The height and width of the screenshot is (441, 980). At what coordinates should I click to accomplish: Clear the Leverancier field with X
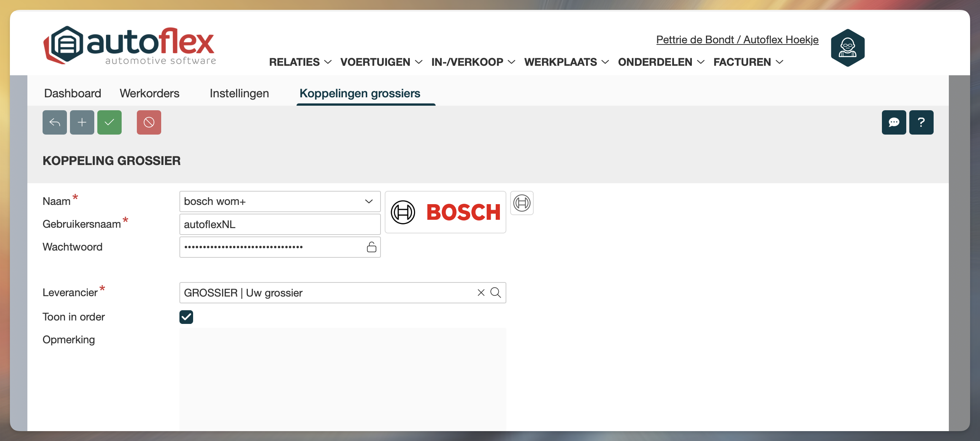(x=480, y=292)
